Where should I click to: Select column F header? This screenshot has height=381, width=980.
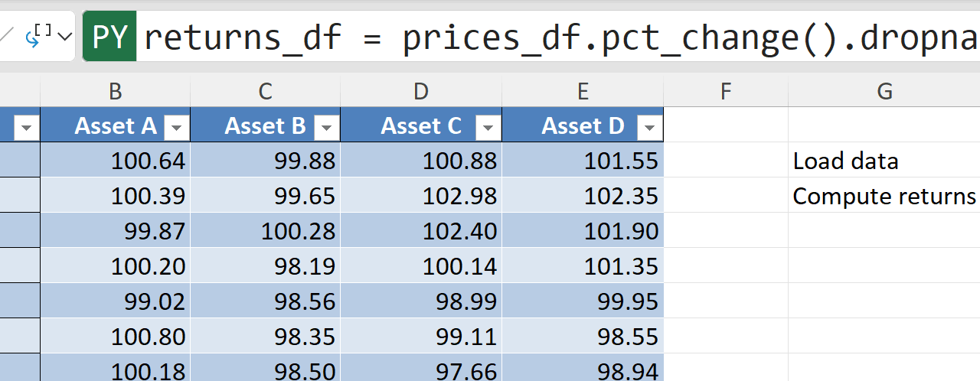click(726, 92)
